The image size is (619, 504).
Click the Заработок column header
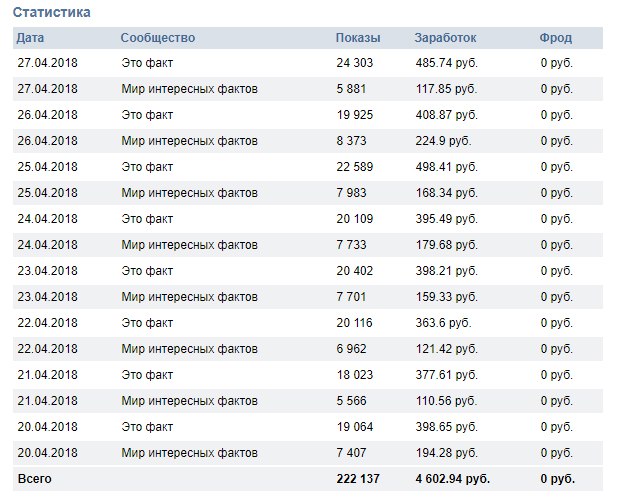(x=445, y=38)
